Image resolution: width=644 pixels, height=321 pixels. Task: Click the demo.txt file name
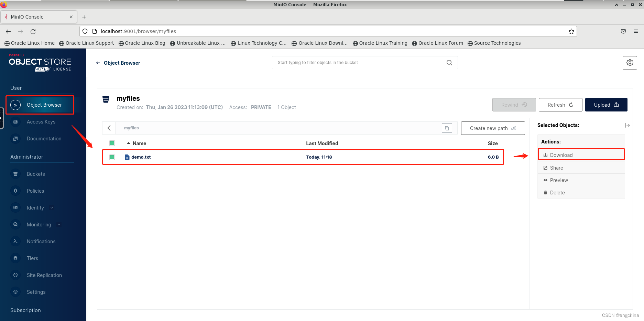point(141,157)
